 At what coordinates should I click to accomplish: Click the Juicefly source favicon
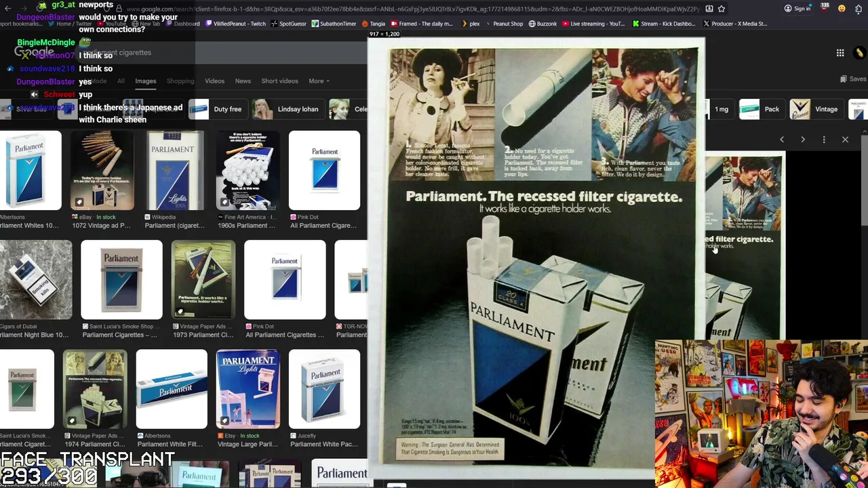[292, 436]
